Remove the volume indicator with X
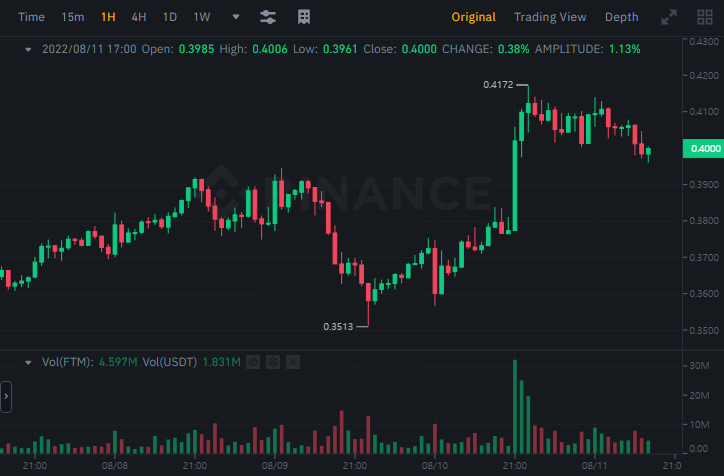 pos(293,362)
